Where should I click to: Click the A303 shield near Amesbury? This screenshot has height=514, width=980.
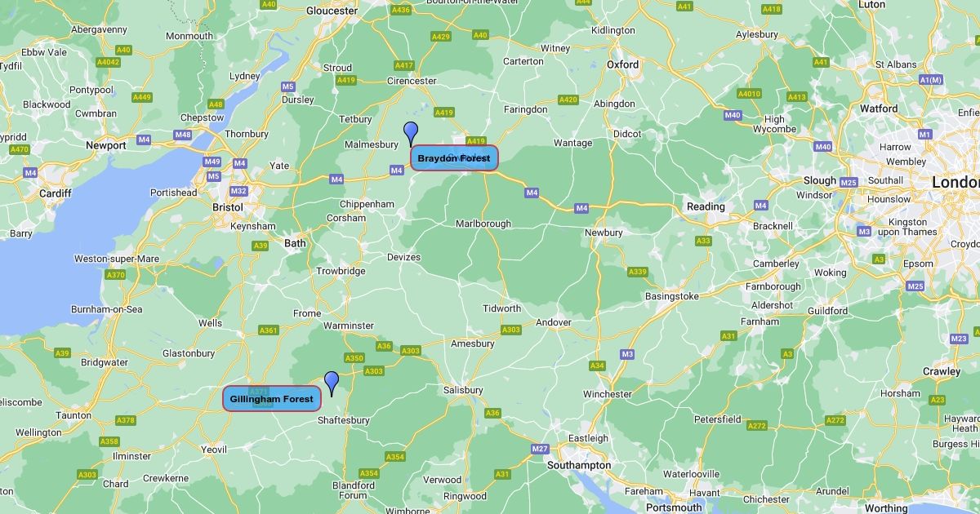pyautogui.click(x=511, y=330)
